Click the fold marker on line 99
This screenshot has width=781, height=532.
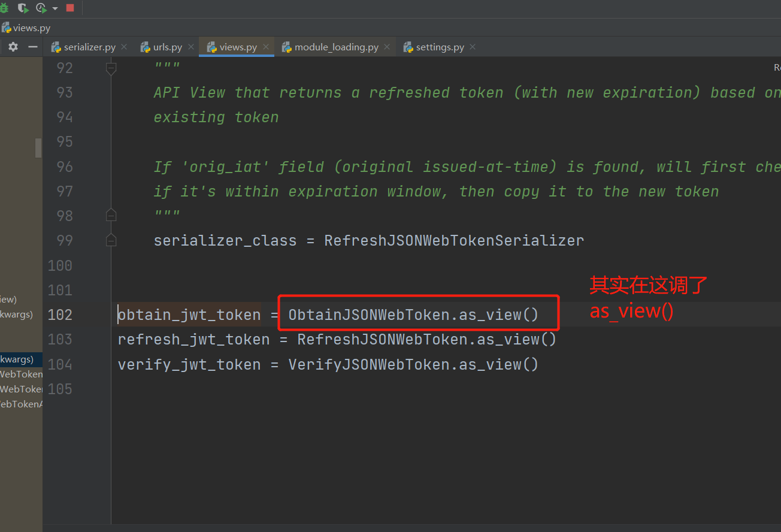(111, 240)
